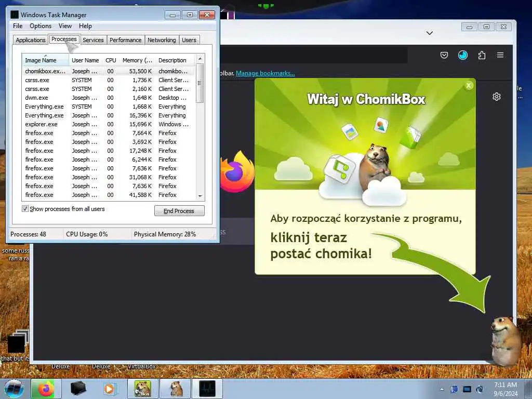Click Task Manager taskbar icon
The image size is (532, 399).
[x=207, y=389]
